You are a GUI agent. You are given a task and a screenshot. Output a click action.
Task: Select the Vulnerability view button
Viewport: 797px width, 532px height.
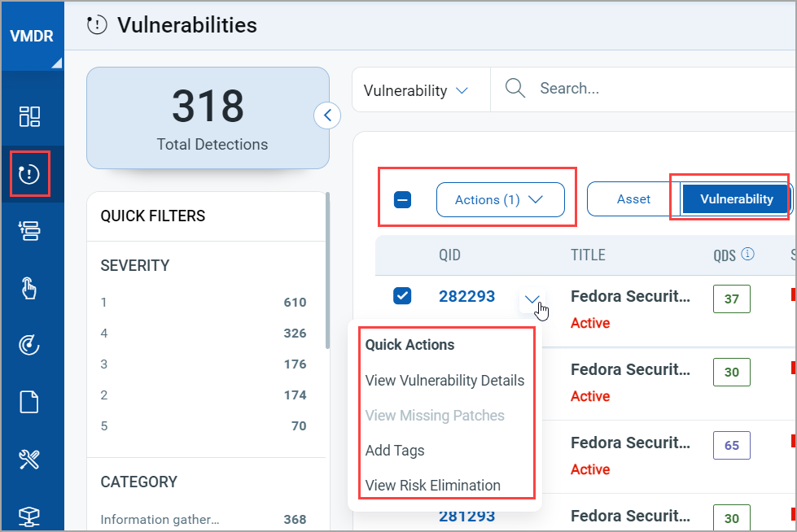click(736, 199)
